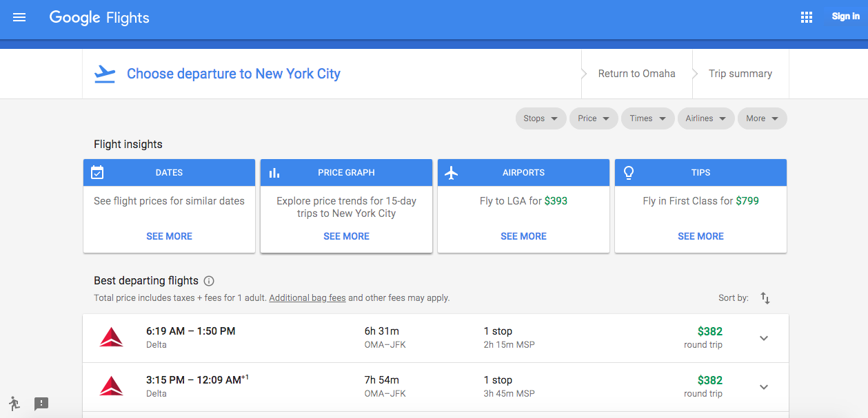Viewport: 868px width, 418px height.
Task: Open the Tips card header
Action: pos(700,173)
